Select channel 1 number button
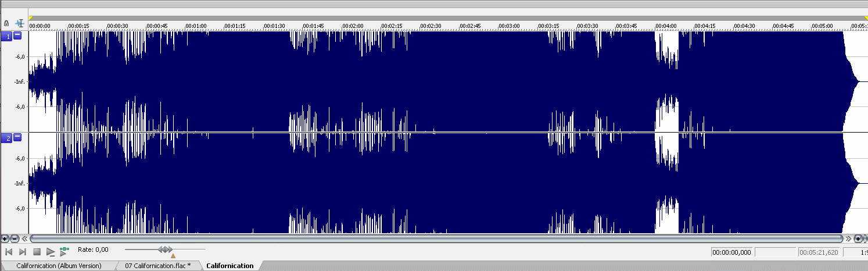Viewport: 868px width, 271px height. pyautogui.click(x=8, y=36)
